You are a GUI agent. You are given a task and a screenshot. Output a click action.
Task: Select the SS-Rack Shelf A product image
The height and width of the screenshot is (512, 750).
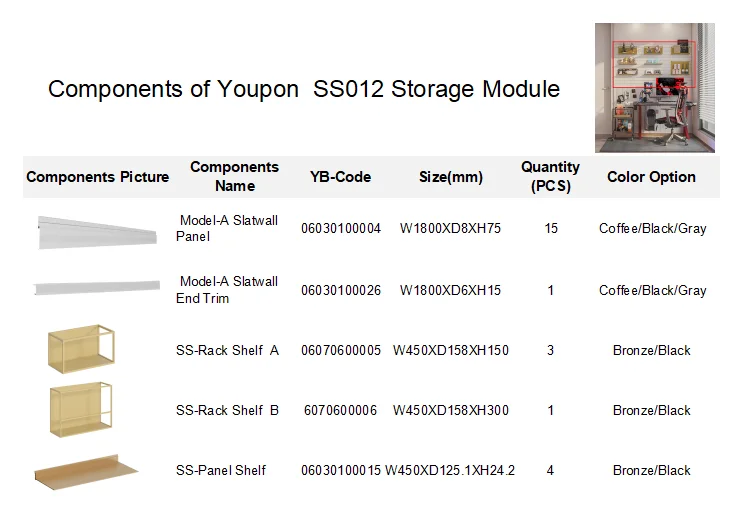[x=83, y=349]
